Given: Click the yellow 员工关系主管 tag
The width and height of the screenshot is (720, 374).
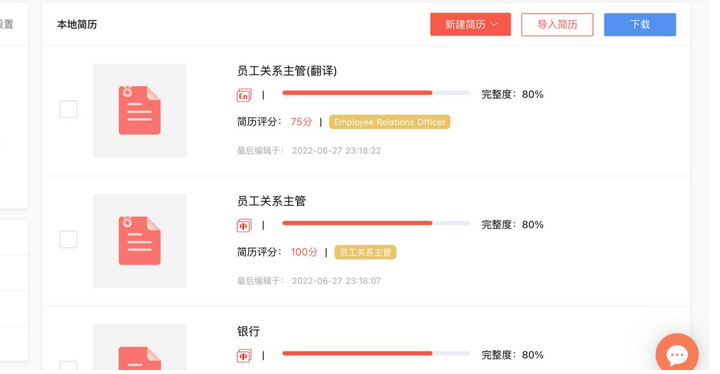Looking at the screenshot, I should coord(365,252).
